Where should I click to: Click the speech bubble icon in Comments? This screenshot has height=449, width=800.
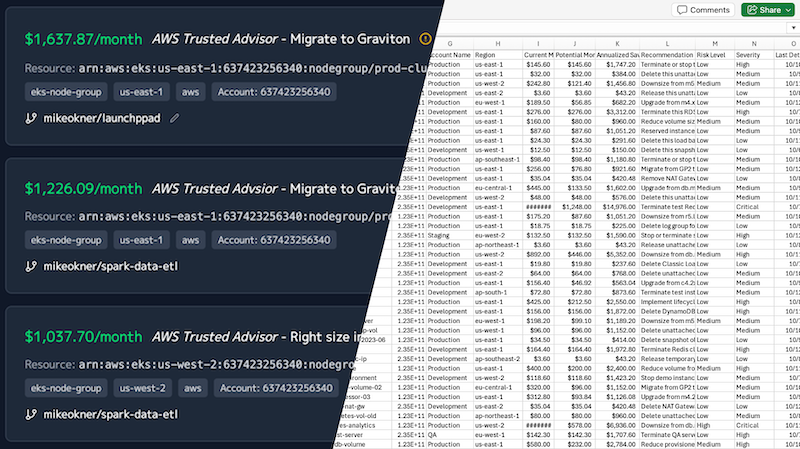pyautogui.click(x=683, y=10)
